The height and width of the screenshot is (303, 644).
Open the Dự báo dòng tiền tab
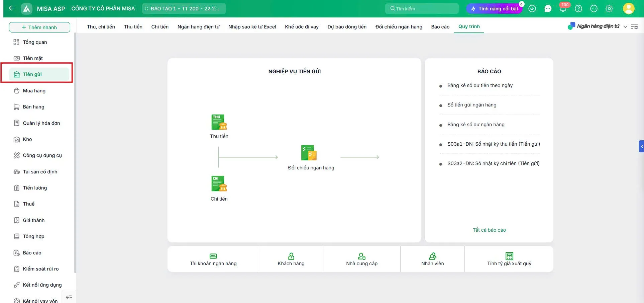pyautogui.click(x=347, y=27)
